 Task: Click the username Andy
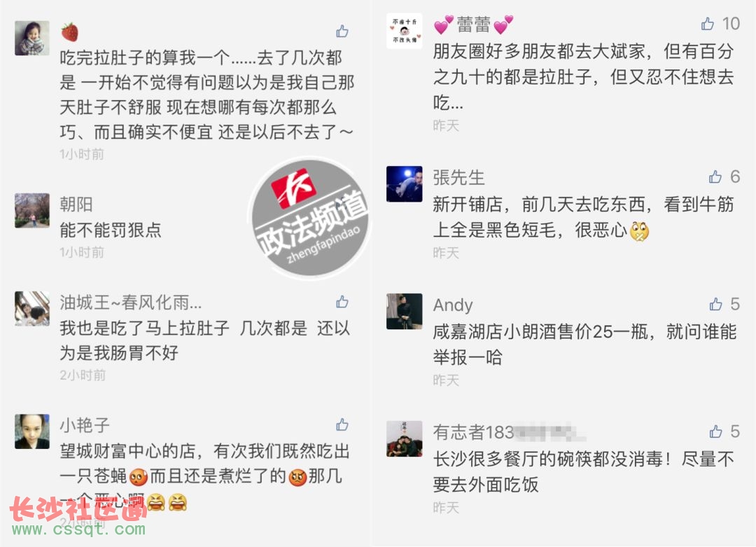[453, 305]
